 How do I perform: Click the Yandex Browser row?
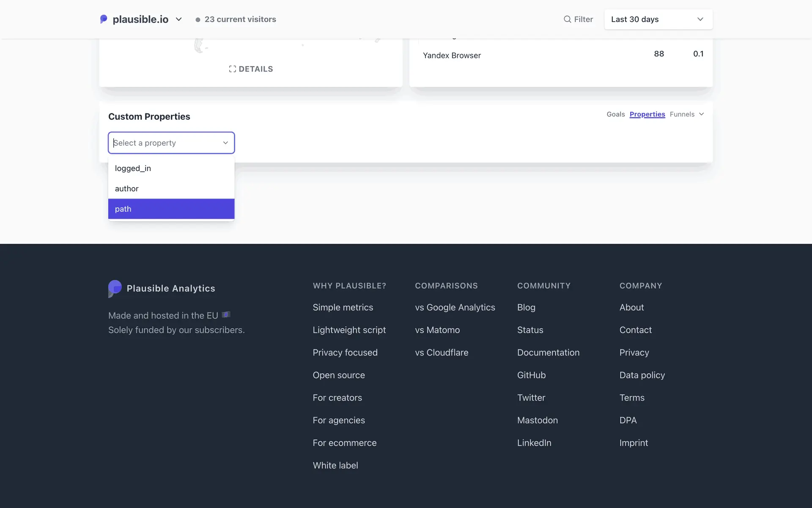[x=452, y=55]
